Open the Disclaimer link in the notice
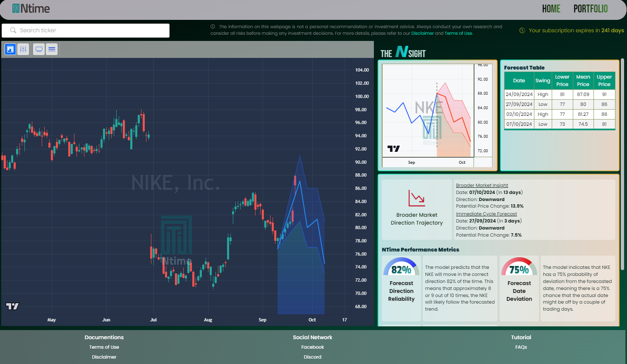Viewport: 627px width, 364px height. pos(422,33)
